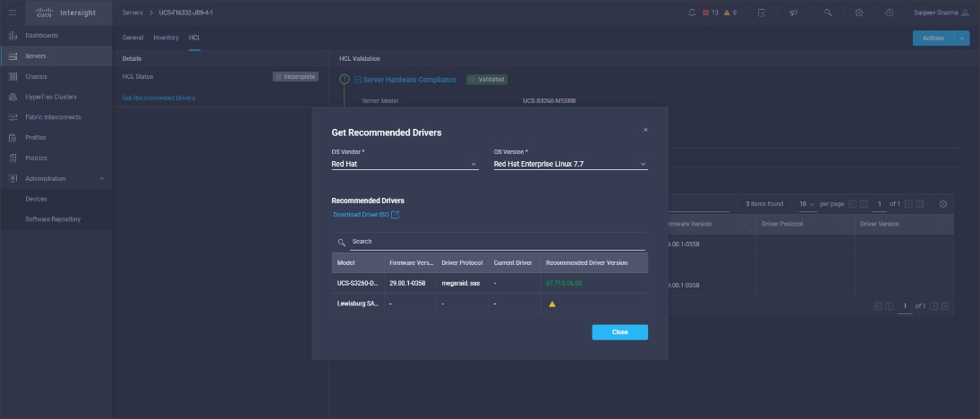Open the help question mark icon
Image resolution: width=980 pixels, height=419 pixels.
[890, 13]
